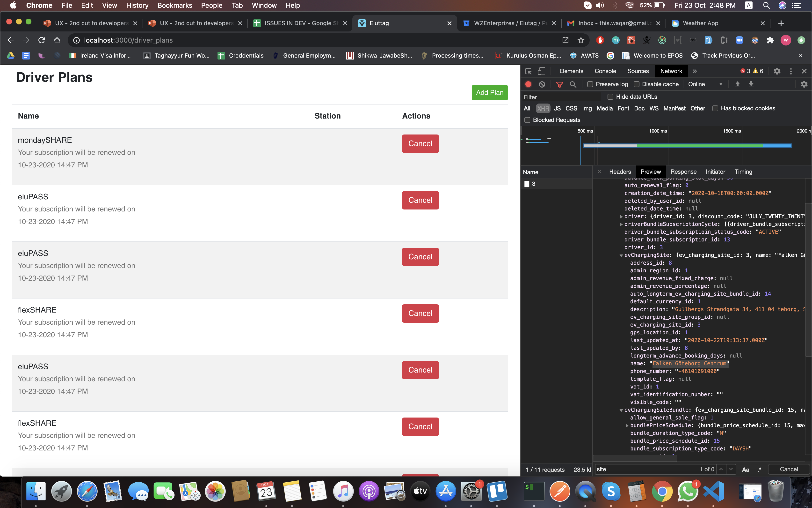This screenshot has height=508, width=812.
Task: Click the DevTools inspect element picker icon
Action: tap(529, 71)
